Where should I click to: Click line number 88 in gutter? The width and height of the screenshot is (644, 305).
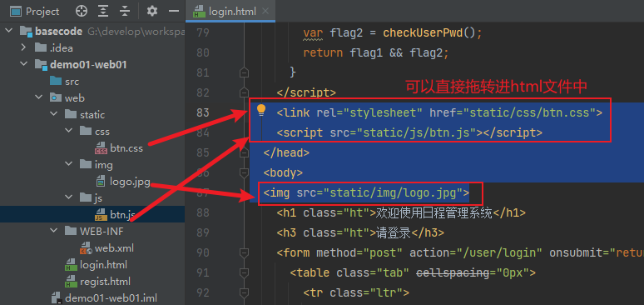click(203, 212)
